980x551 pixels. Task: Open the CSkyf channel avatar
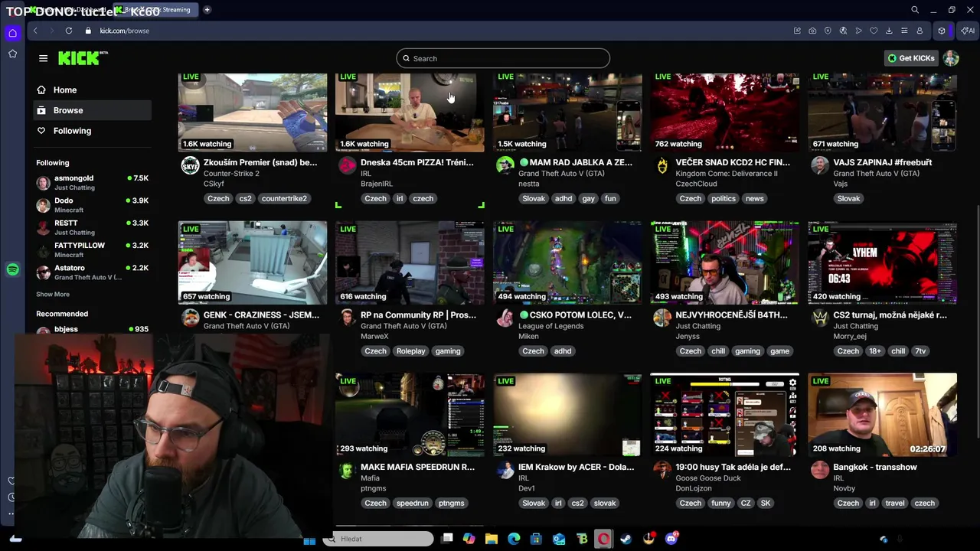point(190,166)
